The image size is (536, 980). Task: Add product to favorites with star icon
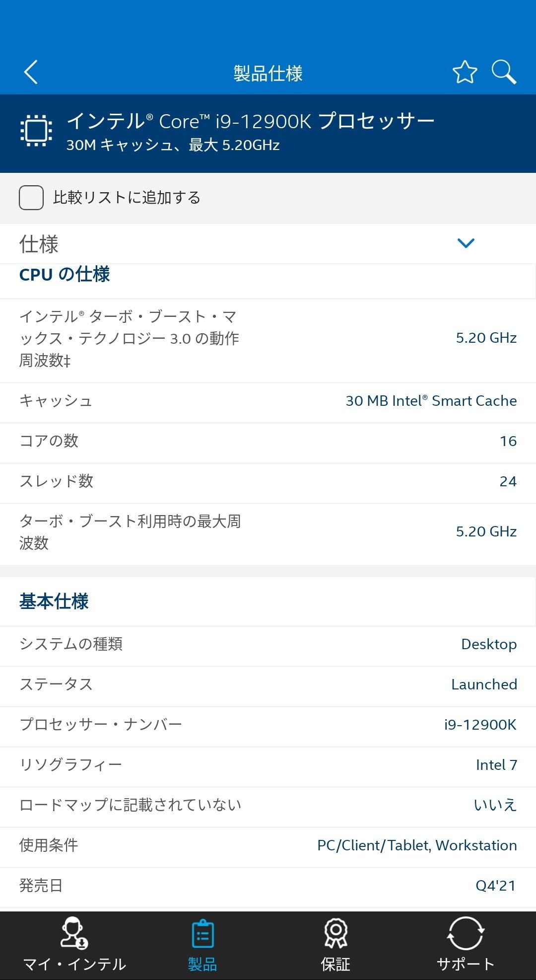[465, 73]
